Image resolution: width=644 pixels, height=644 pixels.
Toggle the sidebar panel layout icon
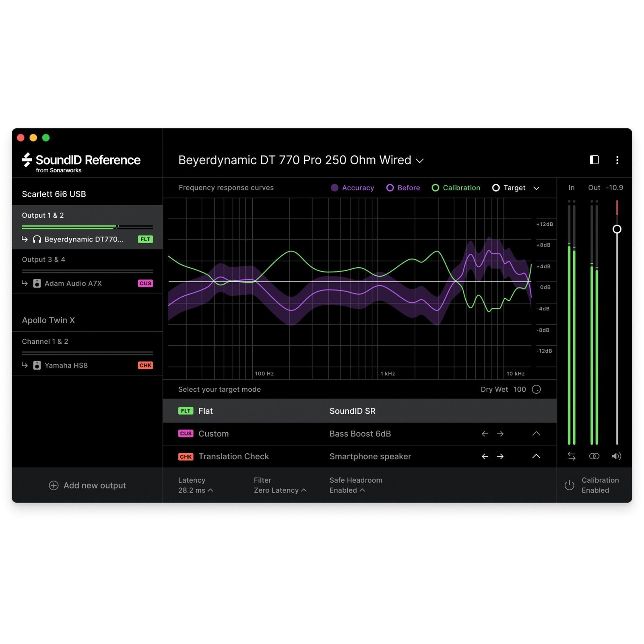click(594, 160)
